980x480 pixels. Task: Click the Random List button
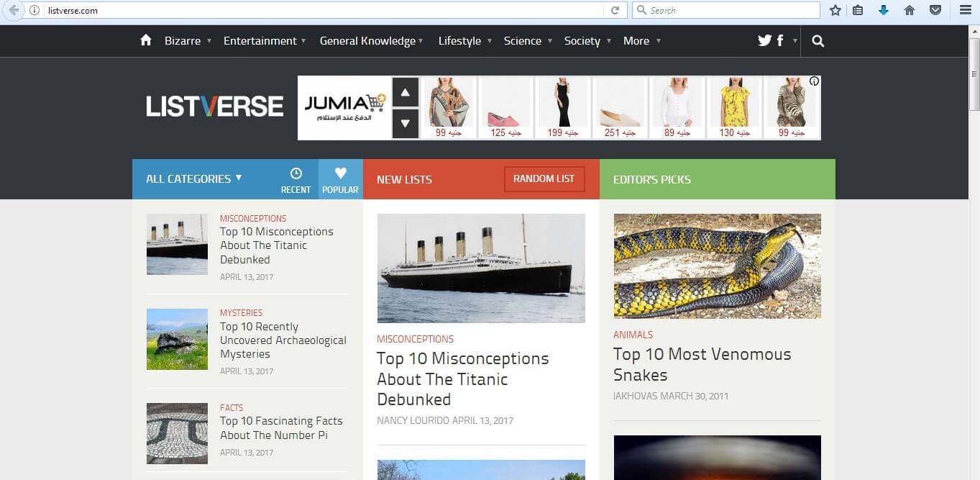pyautogui.click(x=544, y=179)
